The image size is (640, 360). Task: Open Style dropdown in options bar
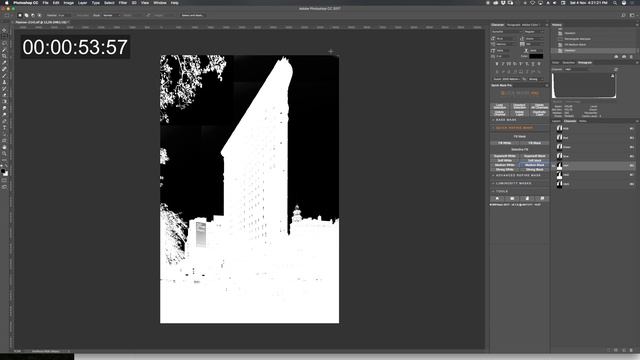(110, 15)
